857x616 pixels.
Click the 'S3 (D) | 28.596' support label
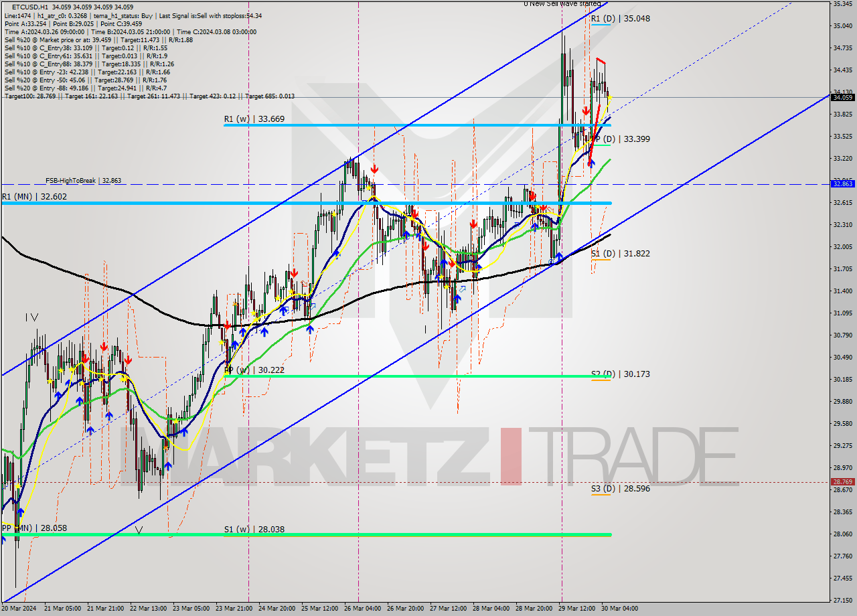(620, 489)
